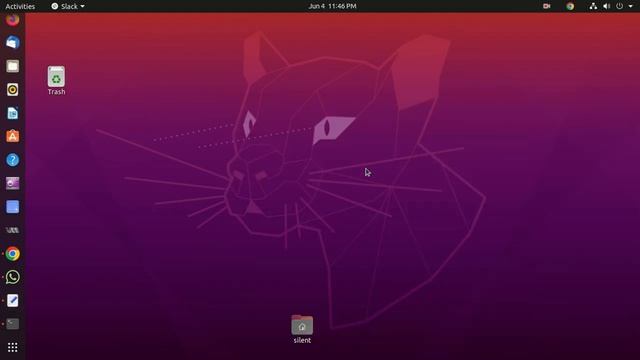Open the dark keyboard-like dock icon
Viewport: 640px width, 360px height.
pyautogui.click(x=12, y=230)
